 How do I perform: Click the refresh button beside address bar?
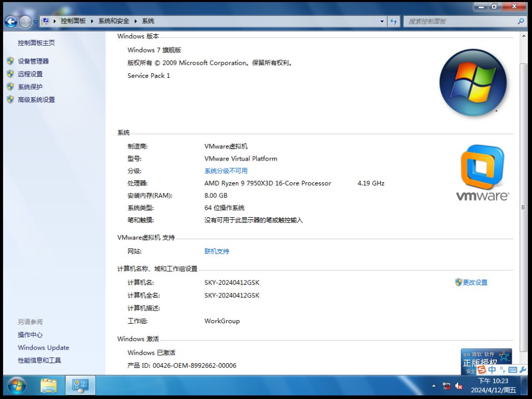click(393, 21)
